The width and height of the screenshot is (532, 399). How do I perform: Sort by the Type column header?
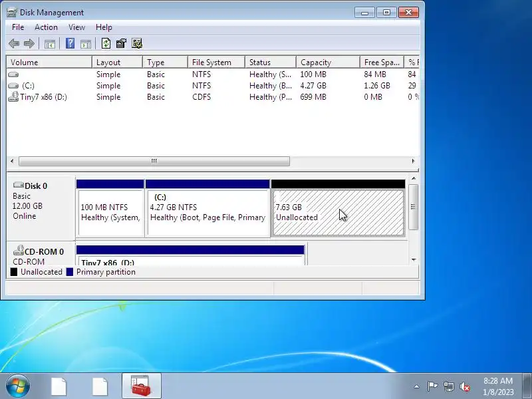[x=165, y=63]
